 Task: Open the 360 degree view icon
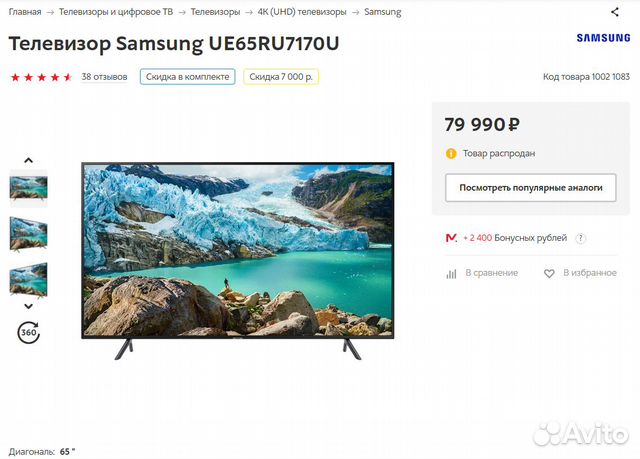[x=29, y=332]
